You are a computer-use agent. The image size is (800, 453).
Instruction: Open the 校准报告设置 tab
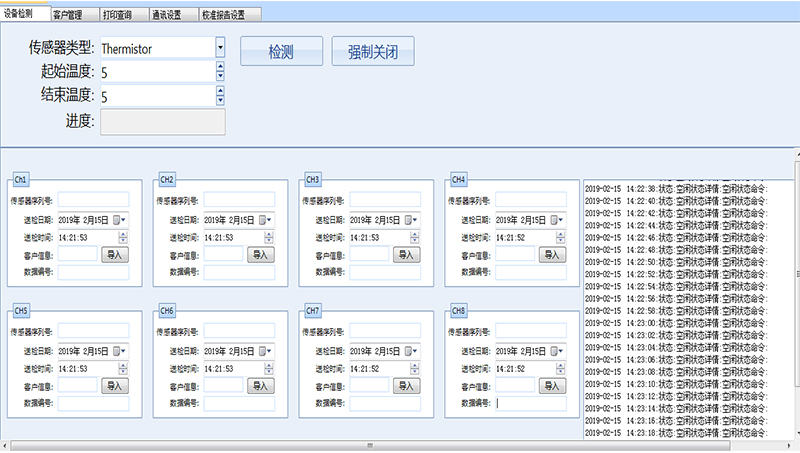230,15
